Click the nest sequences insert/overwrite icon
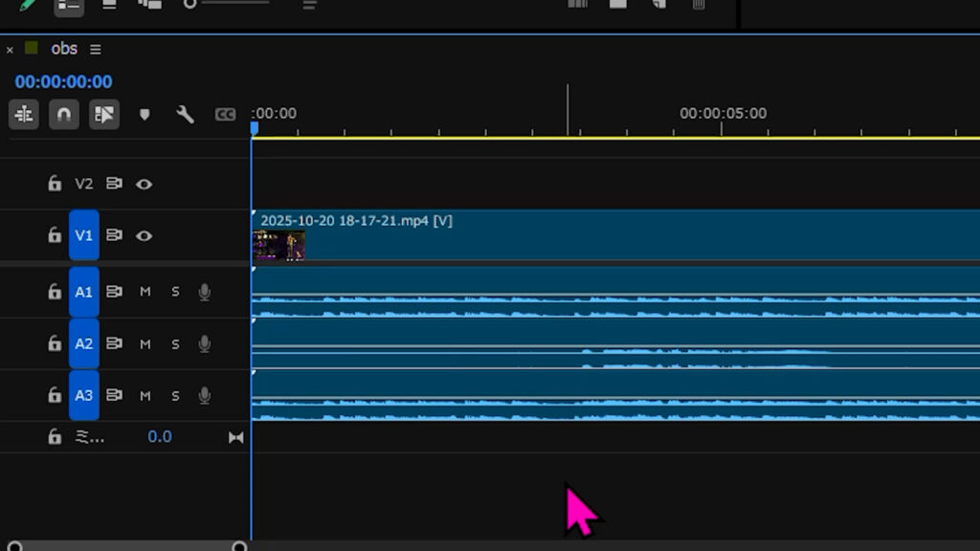This screenshot has width=980, height=551. click(24, 115)
